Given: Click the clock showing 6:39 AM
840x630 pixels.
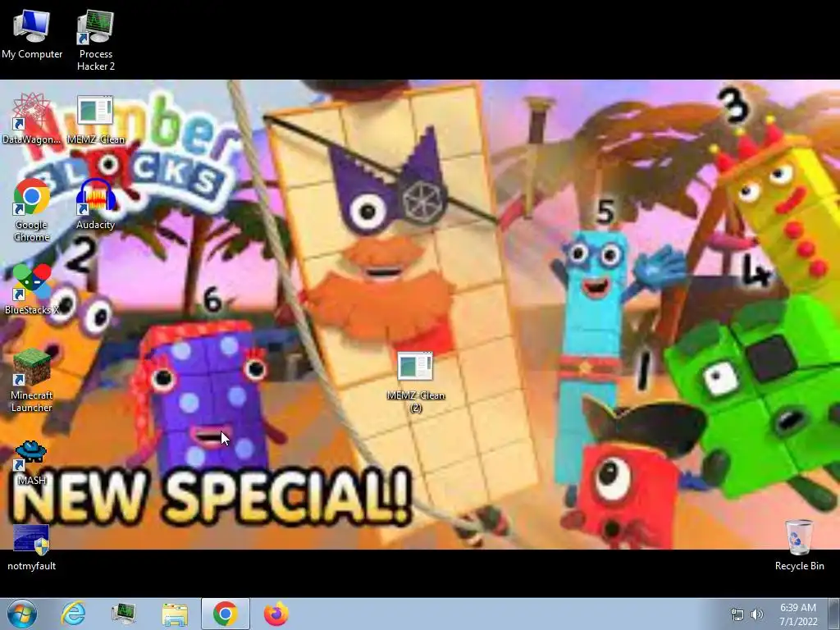Looking at the screenshot, I should coord(798,614).
